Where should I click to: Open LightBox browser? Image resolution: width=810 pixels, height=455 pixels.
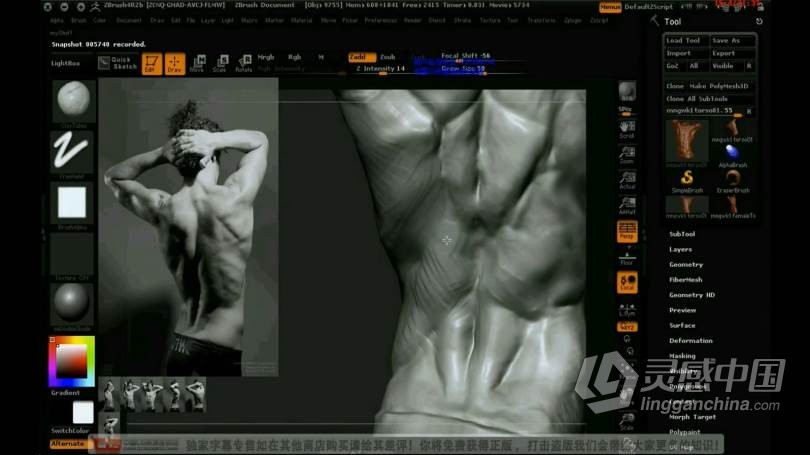66,64
